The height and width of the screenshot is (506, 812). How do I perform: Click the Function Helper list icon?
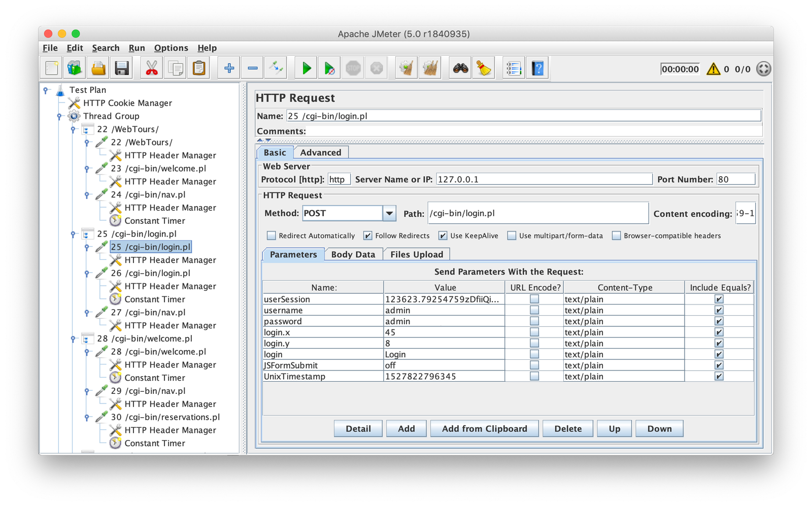514,68
